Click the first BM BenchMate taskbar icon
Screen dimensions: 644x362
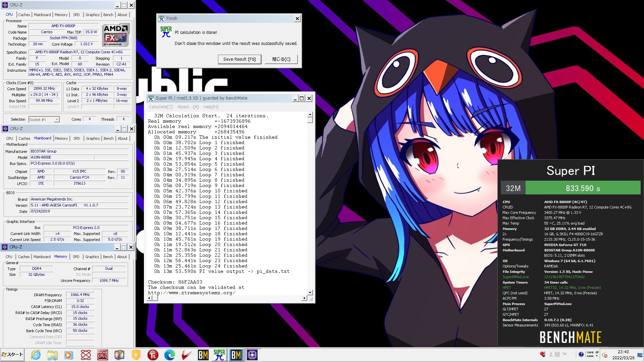pos(203,355)
